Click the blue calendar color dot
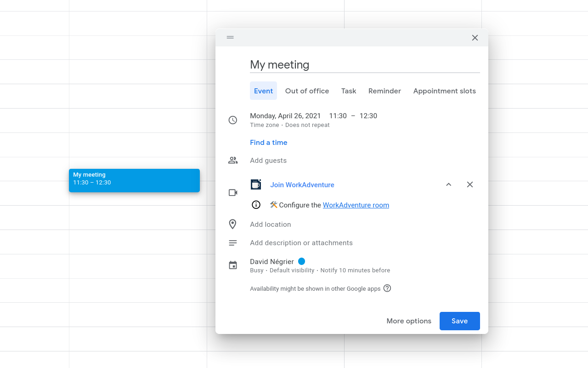Viewport: 588px width, 368px height. (301, 261)
